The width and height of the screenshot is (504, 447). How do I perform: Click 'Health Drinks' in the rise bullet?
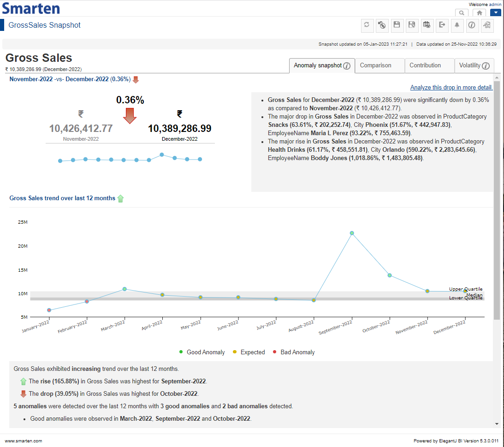click(286, 149)
